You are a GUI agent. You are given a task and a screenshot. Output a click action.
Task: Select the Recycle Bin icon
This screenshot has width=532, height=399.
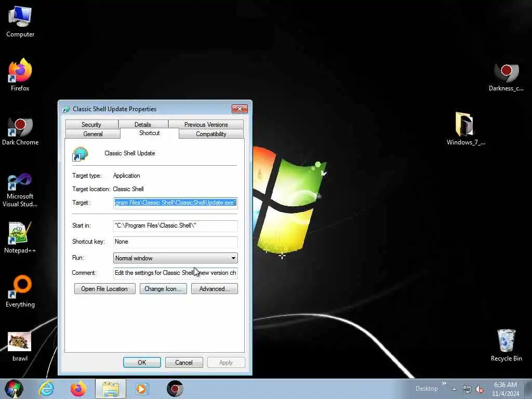[506, 345]
